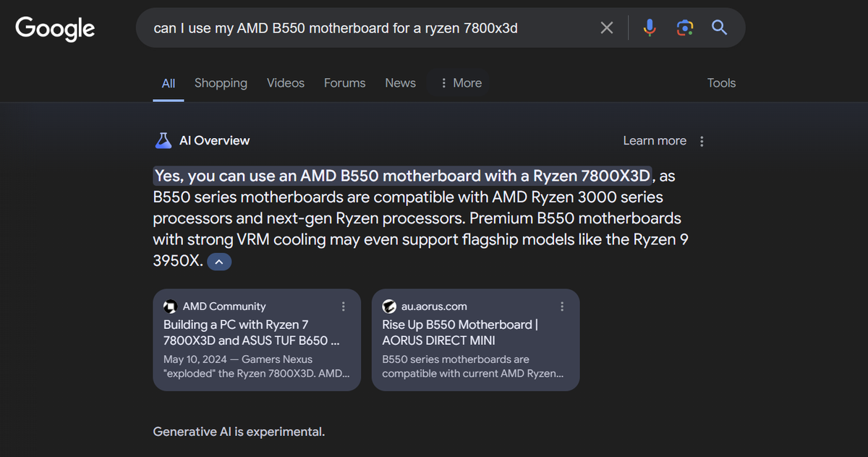868x457 pixels.
Task: Collapse the AI Overview answer
Action: (218, 261)
